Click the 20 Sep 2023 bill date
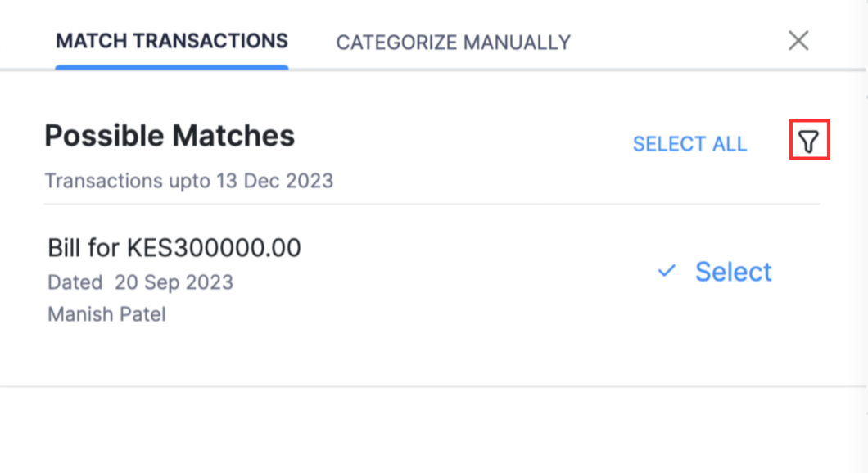This screenshot has height=473, width=868. [174, 282]
